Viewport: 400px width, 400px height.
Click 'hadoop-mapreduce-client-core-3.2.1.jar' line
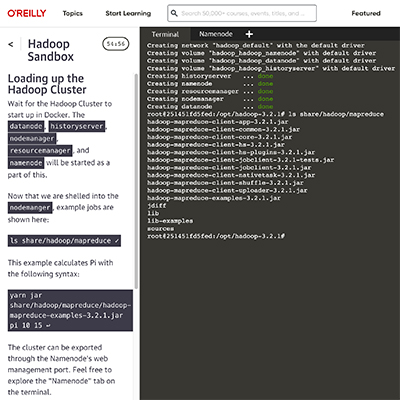(x=220, y=137)
